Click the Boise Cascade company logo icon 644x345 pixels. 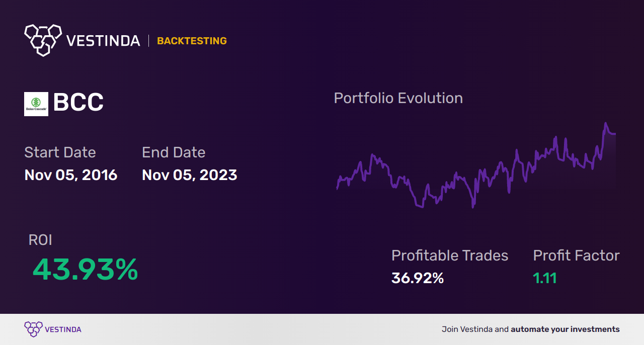36,104
